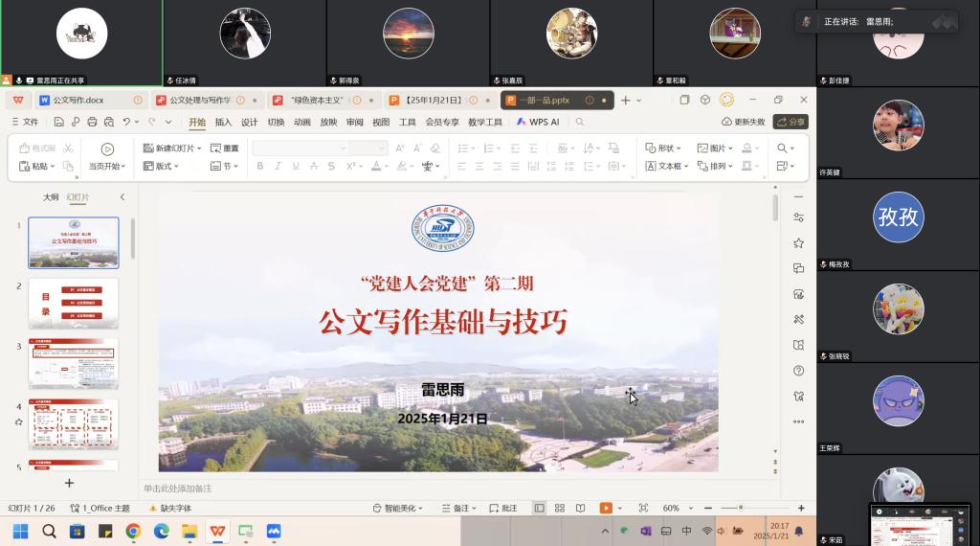Toggle the 备注 notes pane
The height and width of the screenshot is (546, 980).
[460, 508]
